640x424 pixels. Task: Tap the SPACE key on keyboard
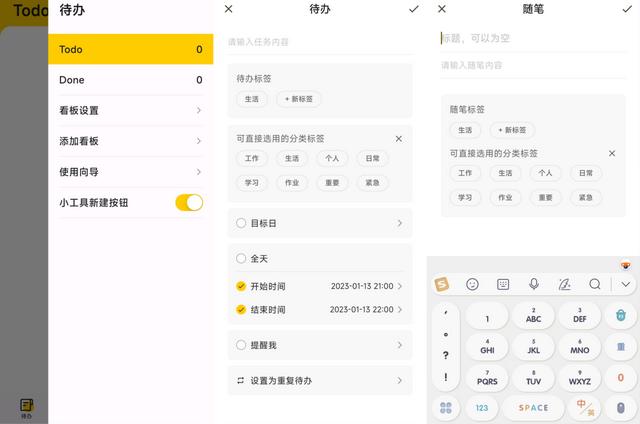point(533,408)
